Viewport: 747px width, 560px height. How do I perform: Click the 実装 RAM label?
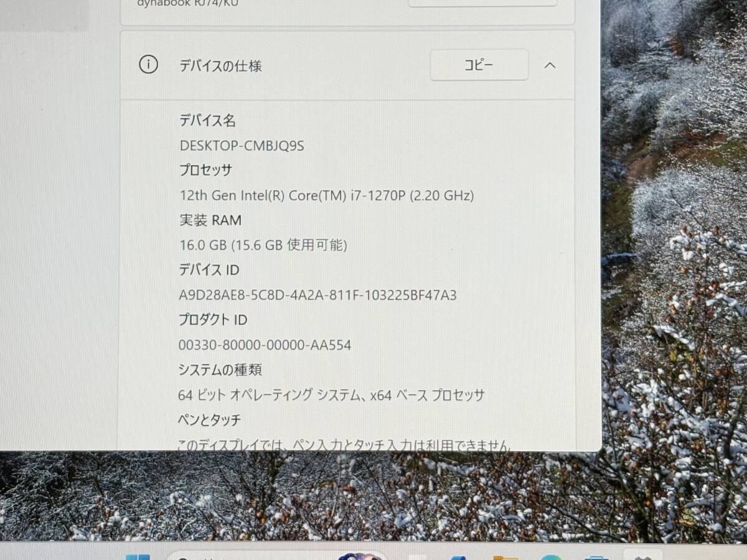(x=210, y=220)
